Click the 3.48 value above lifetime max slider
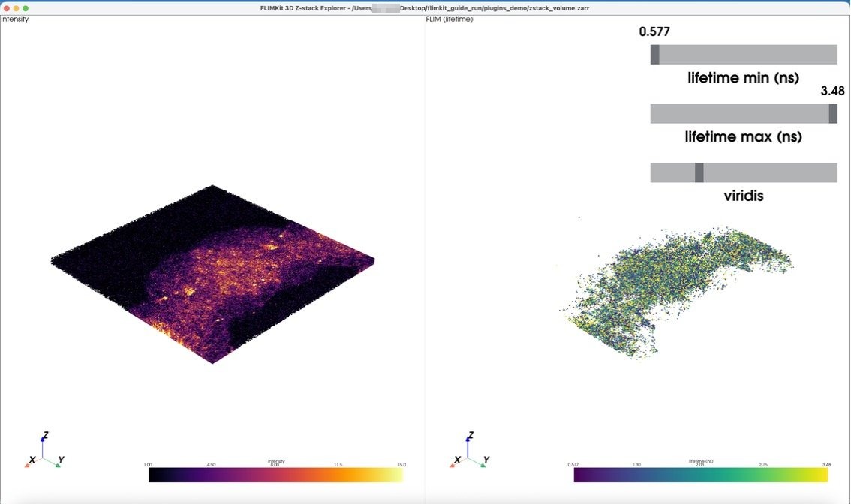 coord(832,91)
